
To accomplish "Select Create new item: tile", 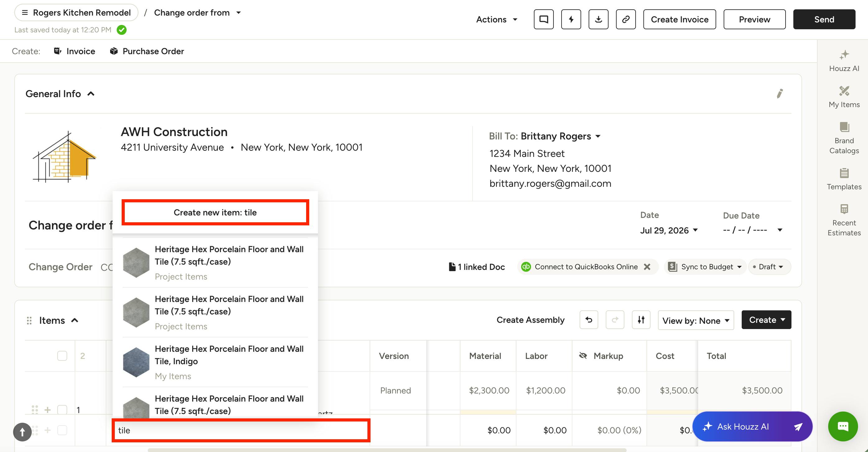I will point(215,212).
